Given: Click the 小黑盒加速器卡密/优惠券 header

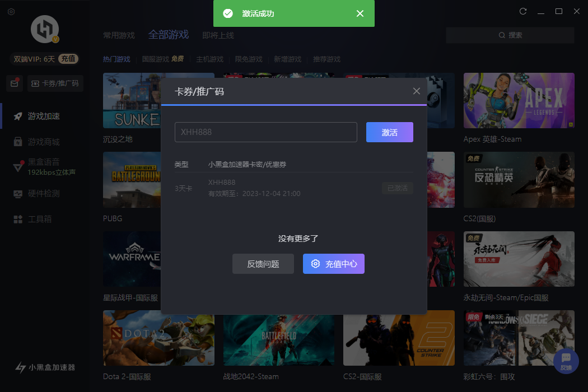Looking at the screenshot, I should pos(247,164).
